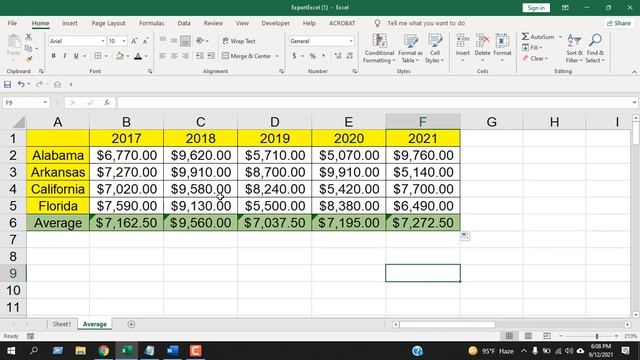Click the Cut scissors icon
The height and width of the screenshot is (360, 640).
click(x=29, y=37)
